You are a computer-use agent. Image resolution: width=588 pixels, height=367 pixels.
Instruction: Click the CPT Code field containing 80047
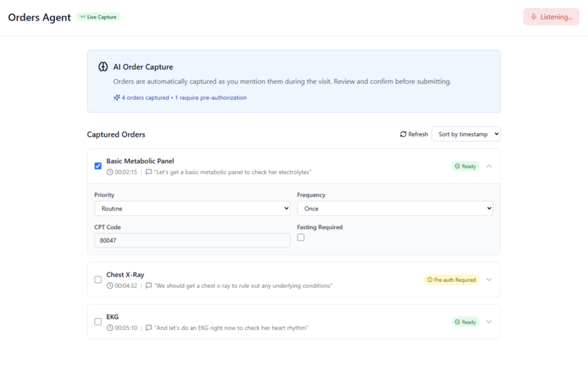coord(192,241)
